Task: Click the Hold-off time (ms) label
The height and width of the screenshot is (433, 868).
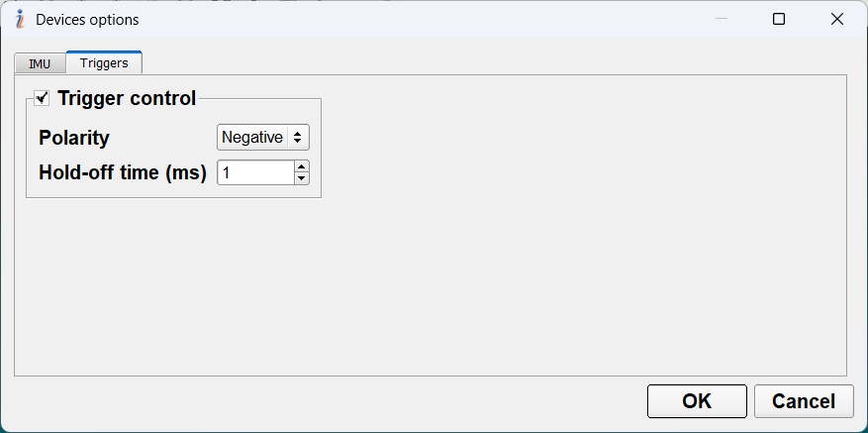Action: point(122,172)
